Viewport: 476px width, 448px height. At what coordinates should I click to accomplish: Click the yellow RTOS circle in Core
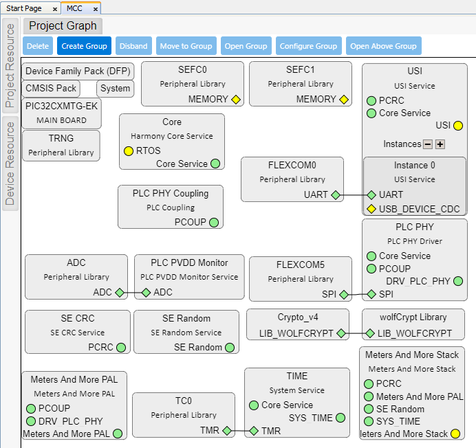(x=129, y=150)
